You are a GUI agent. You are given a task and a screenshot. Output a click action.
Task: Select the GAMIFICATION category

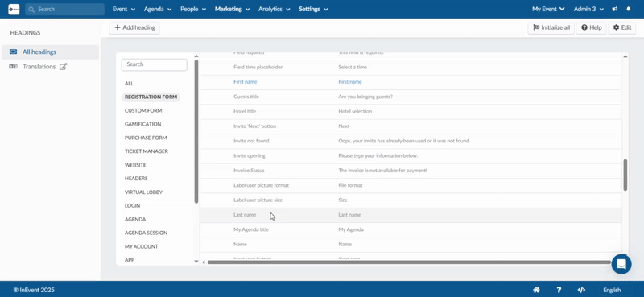[143, 124]
